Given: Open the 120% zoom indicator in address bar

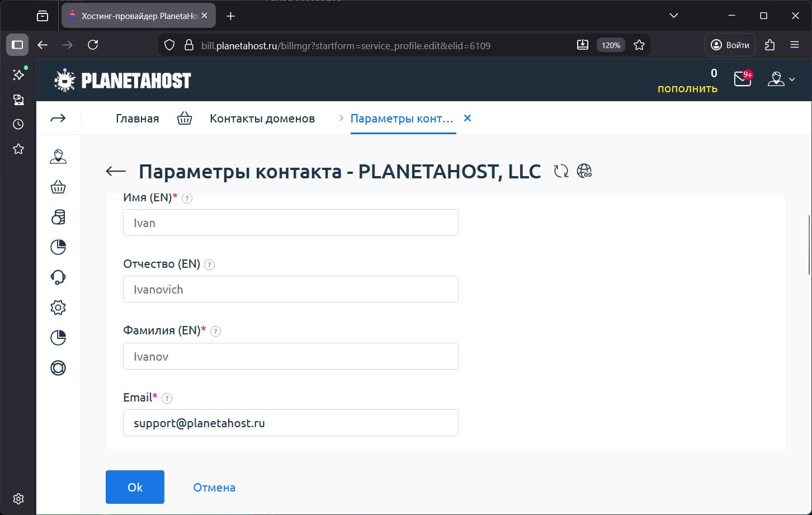Looking at the screenshot, I should (610, 45).
